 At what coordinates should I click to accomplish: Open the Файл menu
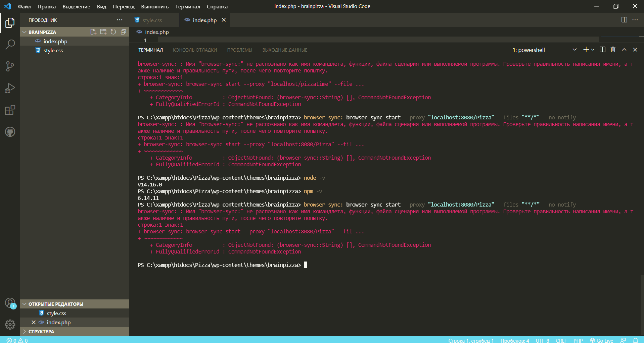pyautogui.click(x=24, y=6)
